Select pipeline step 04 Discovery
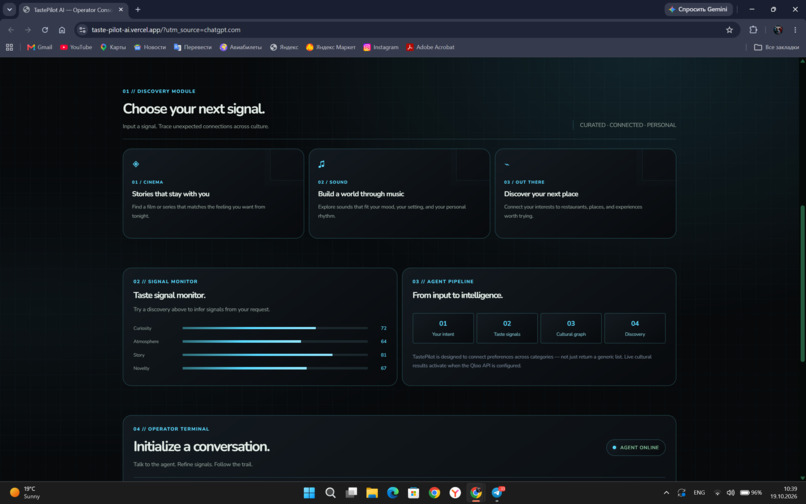The height and width of the screenshot is (504, 806). coord(635,328)
